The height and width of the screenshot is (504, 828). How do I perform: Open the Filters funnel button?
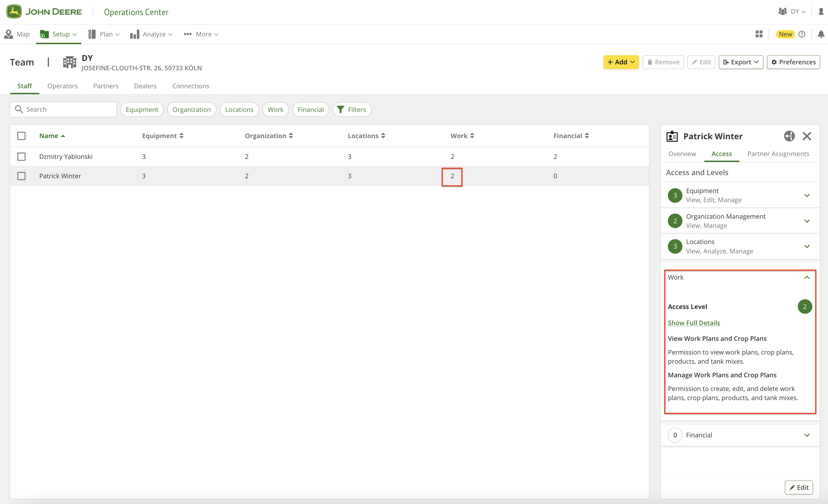tap(352, 109)
